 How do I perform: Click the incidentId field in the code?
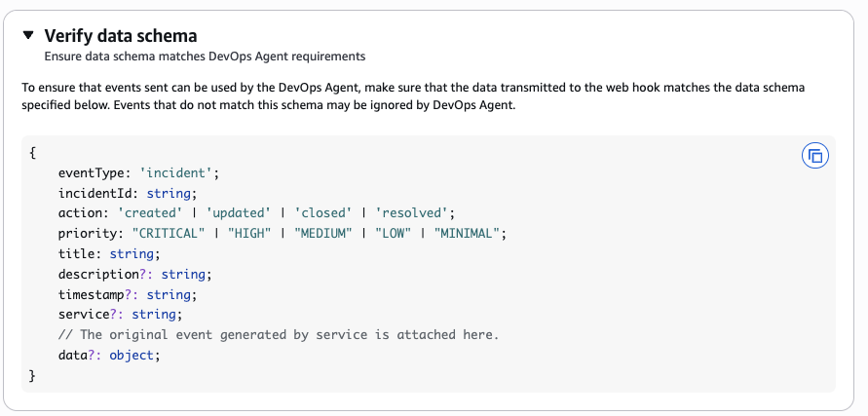98,193
